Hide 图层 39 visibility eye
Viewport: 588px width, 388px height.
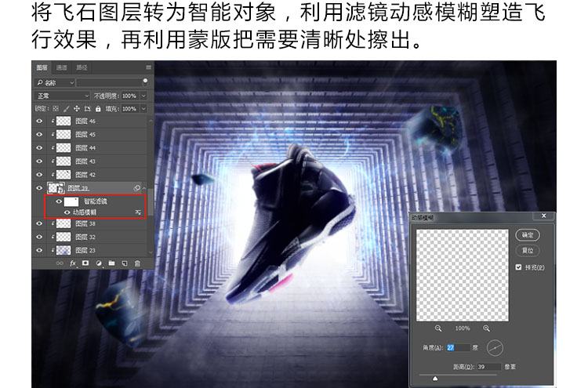(39, 188)
